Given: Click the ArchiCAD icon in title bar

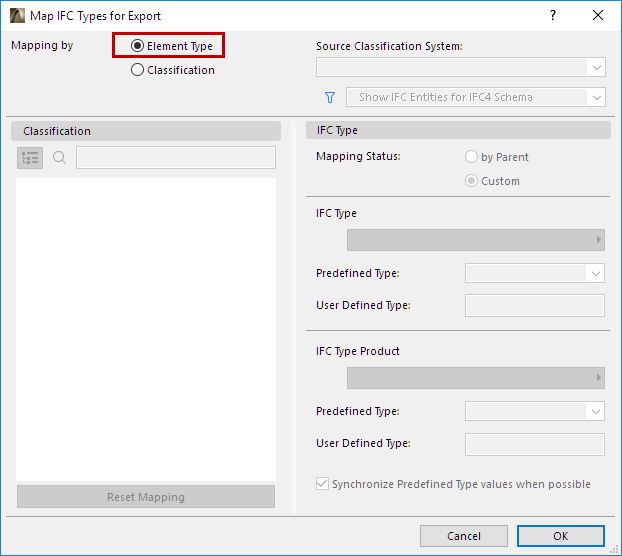Looking at the screenshot, I should pyautogui.click(x=17, y=15).
